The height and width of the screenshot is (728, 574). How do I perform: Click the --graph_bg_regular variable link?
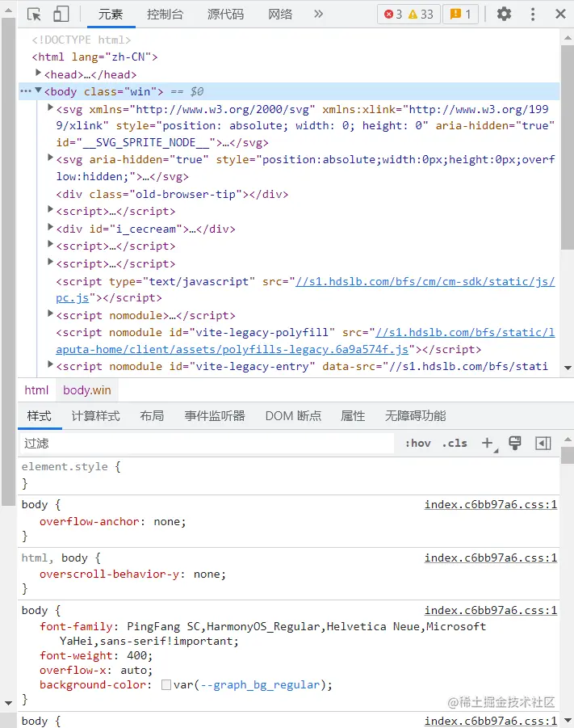pos(260,685)
